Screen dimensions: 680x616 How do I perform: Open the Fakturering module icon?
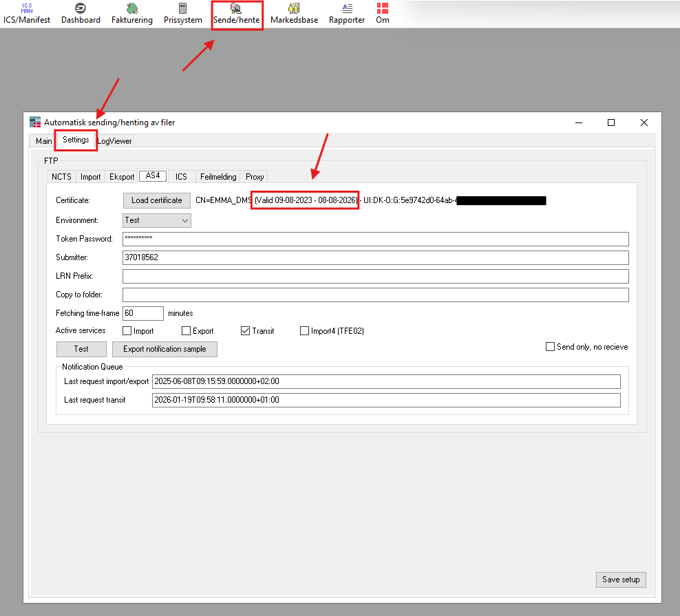(x=131, y=13)
